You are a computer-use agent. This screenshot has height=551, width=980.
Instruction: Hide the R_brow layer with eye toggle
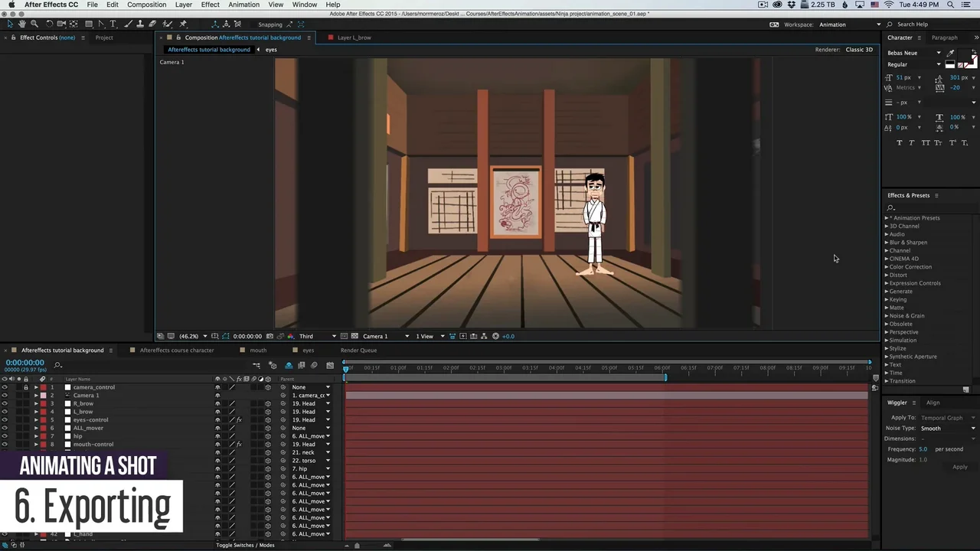tap(5, 403)
